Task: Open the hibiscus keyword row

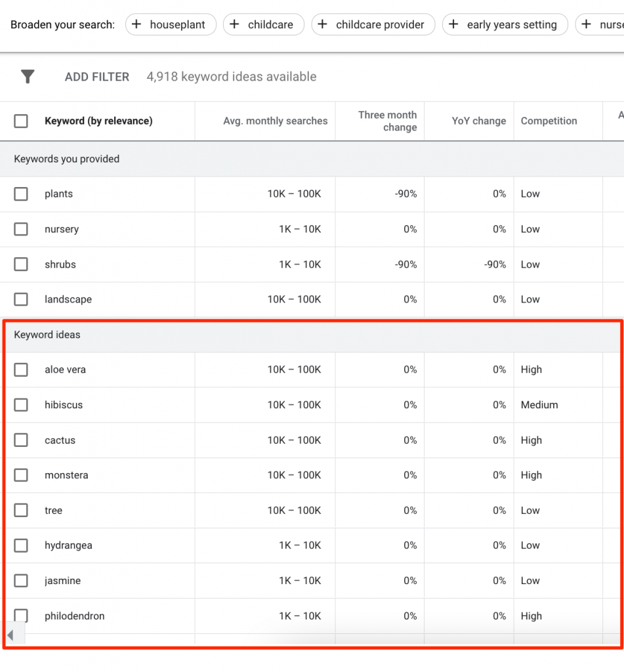Action: pos(64,405)
